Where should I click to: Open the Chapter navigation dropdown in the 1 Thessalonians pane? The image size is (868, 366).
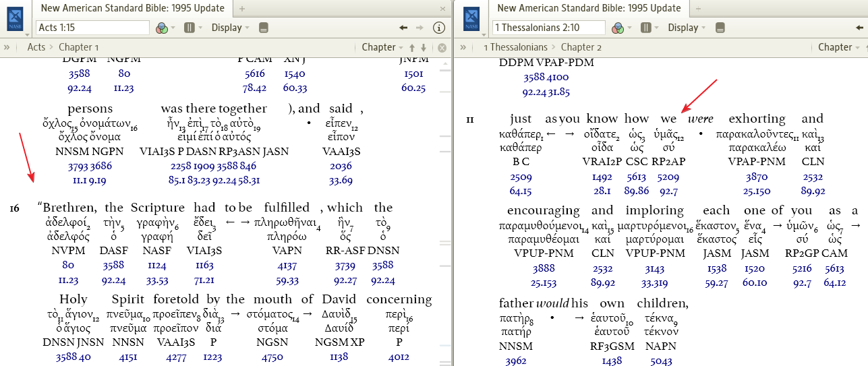click(840, 47)
